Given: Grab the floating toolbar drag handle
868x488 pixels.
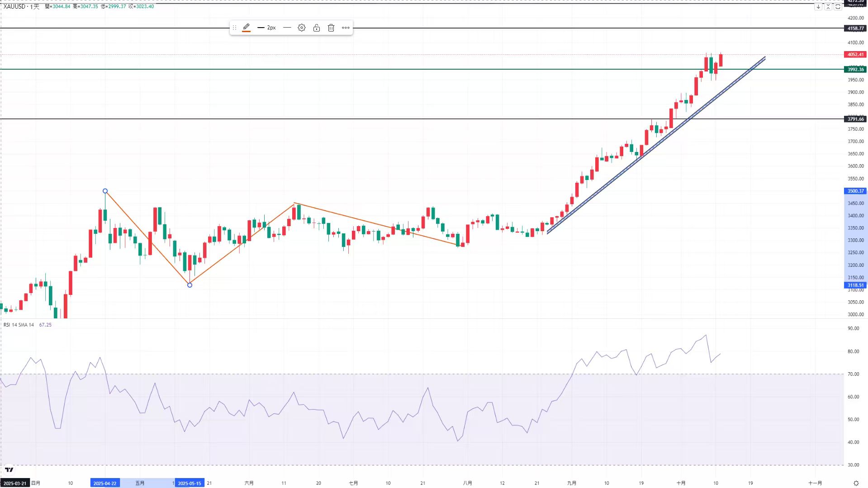Looking at the screenshot, I should coord(234,28).
